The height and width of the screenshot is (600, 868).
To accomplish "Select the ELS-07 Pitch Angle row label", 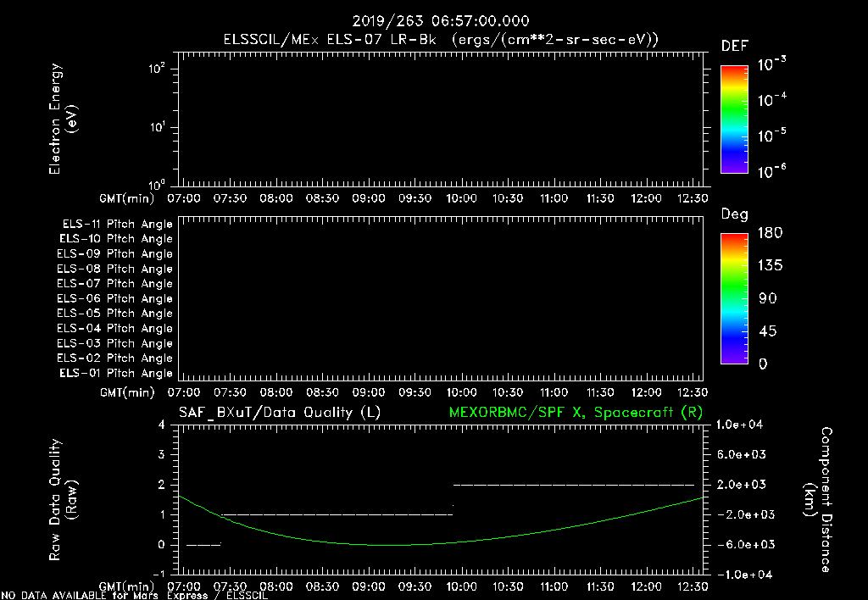I will (114, 283).
